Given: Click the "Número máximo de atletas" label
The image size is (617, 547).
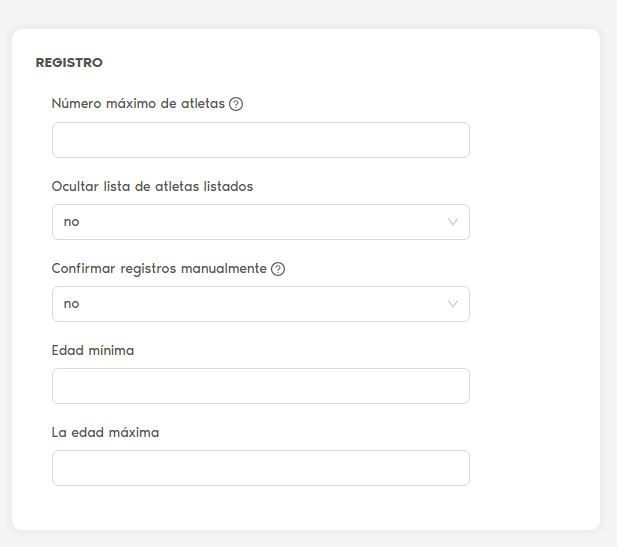Looking at the screenshot, I should pos(138,104).
